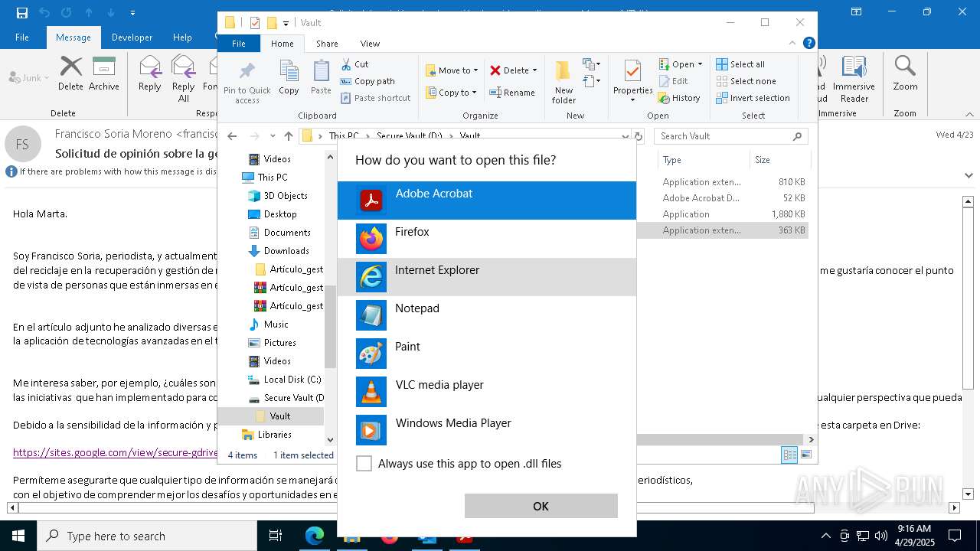Collapse the Explorer ribbon chevron
Screen dimensions: 980x551
[793, 43]
